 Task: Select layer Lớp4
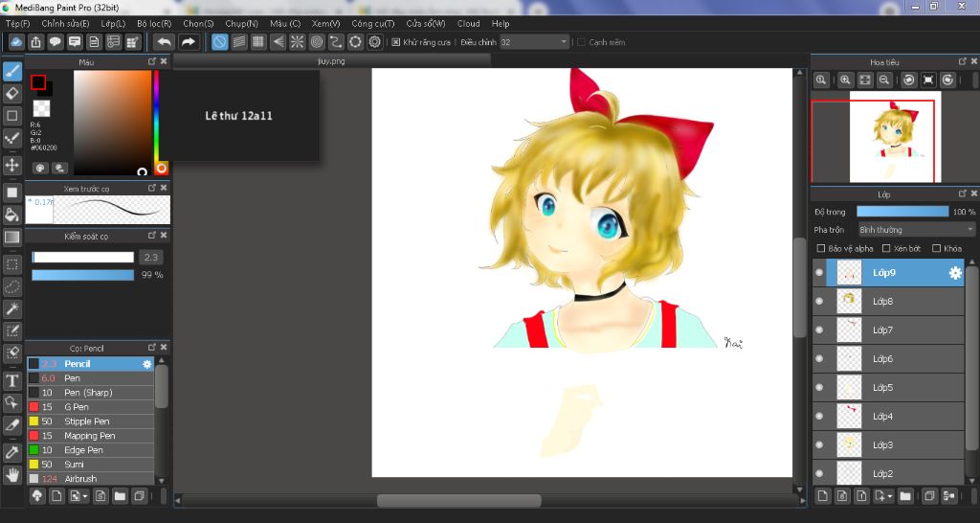[889, 416]
